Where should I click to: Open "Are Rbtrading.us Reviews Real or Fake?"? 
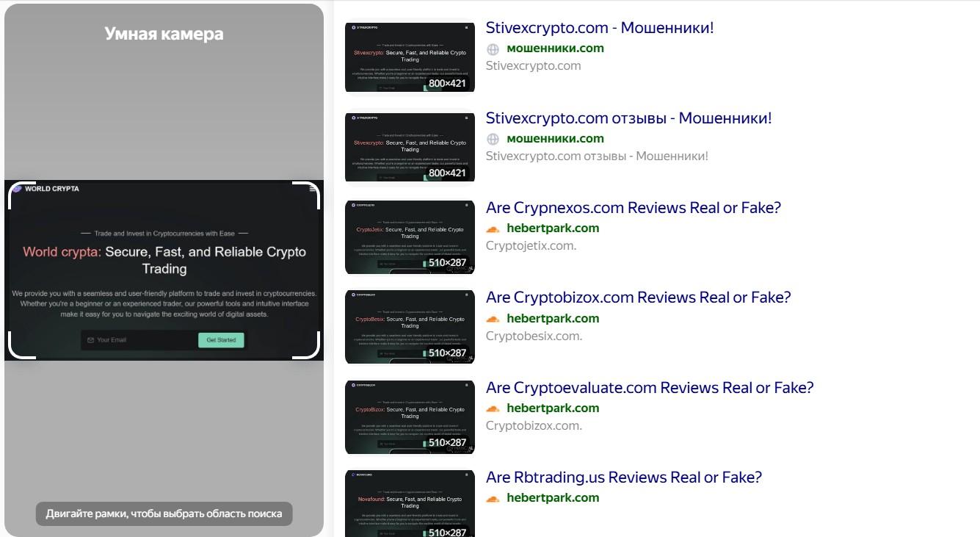point(623,477)
